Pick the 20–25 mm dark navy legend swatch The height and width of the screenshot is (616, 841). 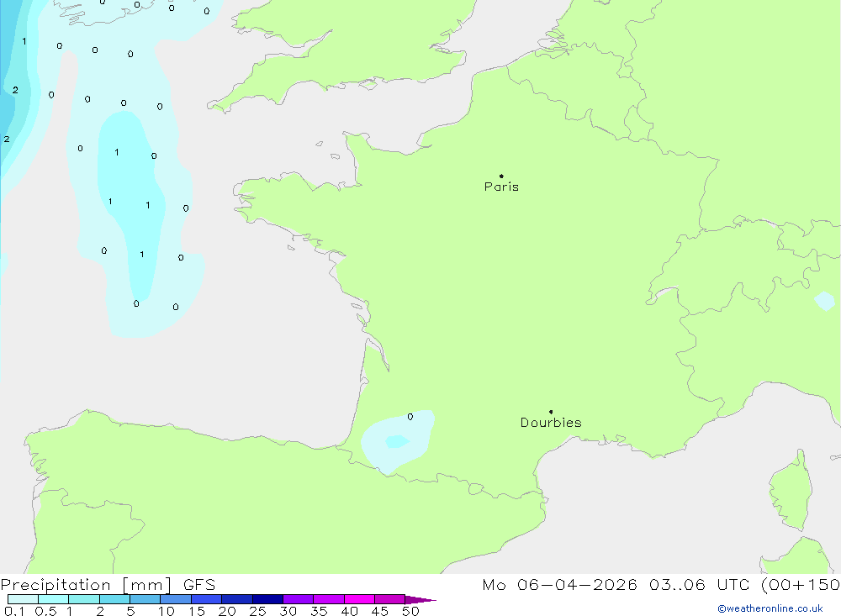pyautogui.click(x=236, y=599)
